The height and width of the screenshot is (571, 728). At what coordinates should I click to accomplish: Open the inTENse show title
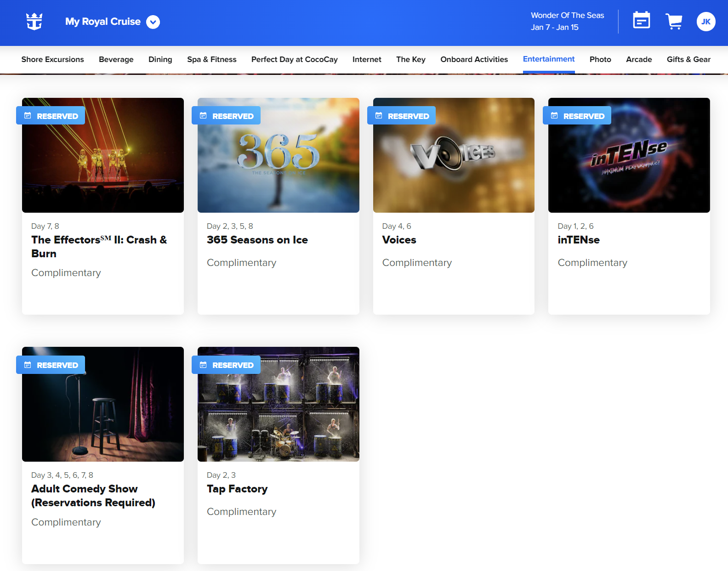[x=579, y=240]
